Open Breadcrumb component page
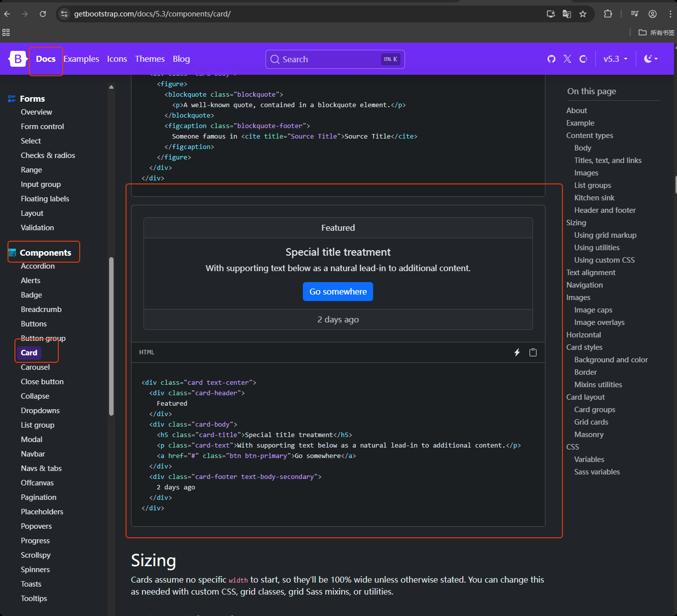Viewport: 677px width, 616px height. click(41, 309)
